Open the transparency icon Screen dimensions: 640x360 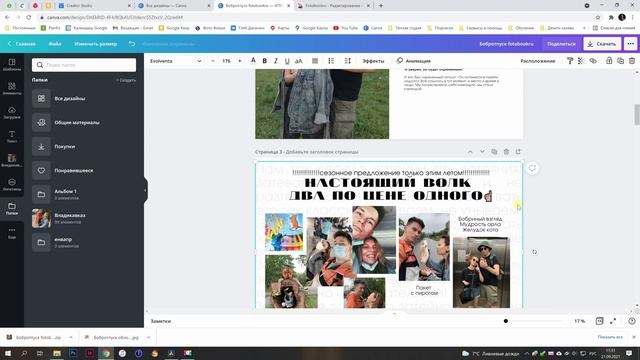[x=581, y=61]
